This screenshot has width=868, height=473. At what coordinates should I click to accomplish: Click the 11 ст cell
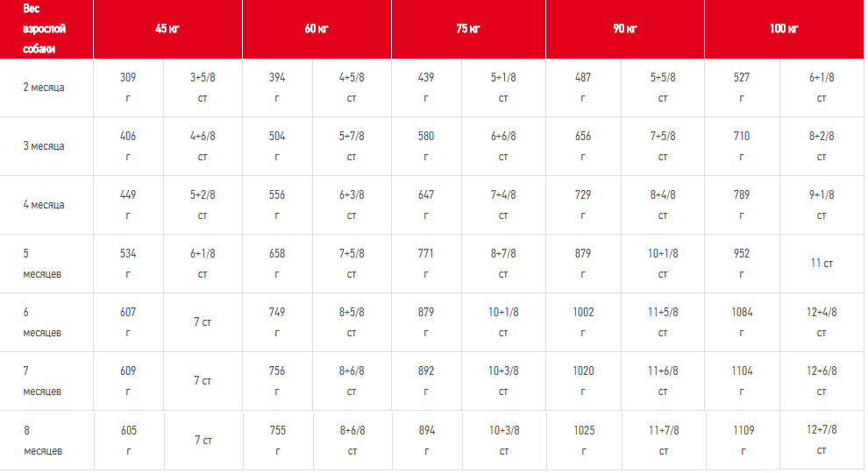click(x=822, y=263)
